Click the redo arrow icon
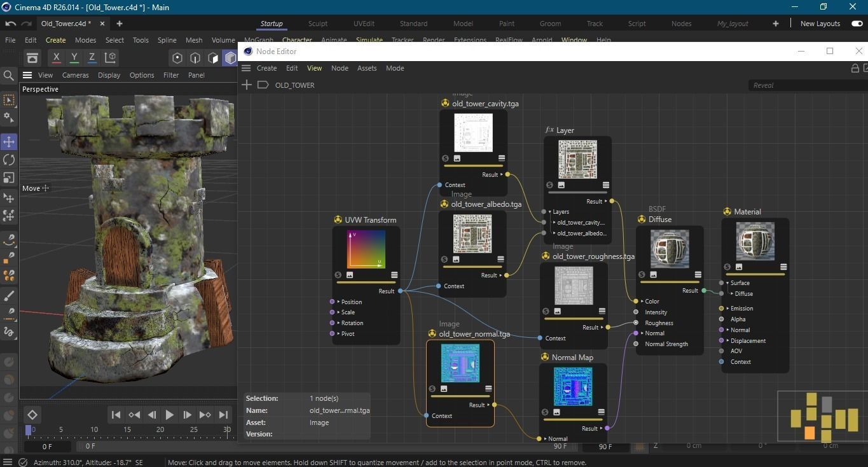Viewport: 868px width, 467px height. (26, 24)
